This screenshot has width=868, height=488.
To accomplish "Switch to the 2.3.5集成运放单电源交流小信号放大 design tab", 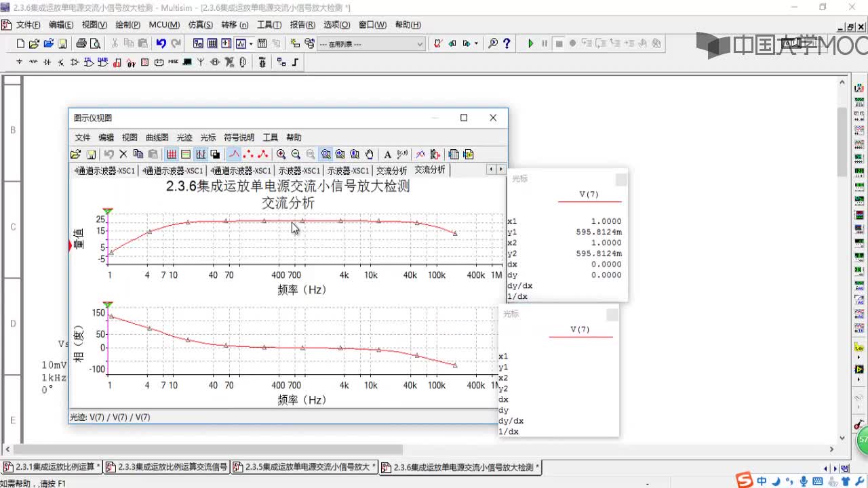I will pyautogui.click(x=304, y=467).
